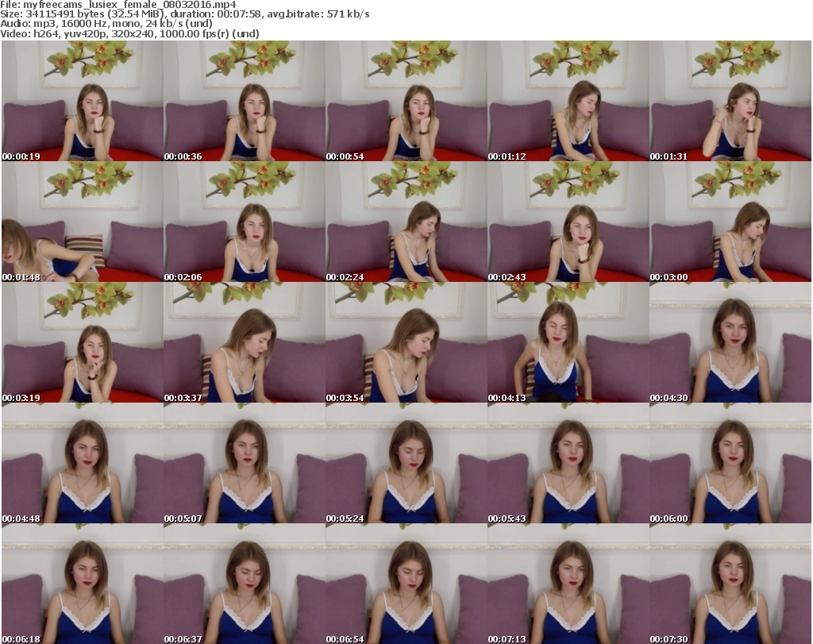Select the frame stamped 00:03:00
Viewport: 813px width, 644px height.
(x=730, y=222)
